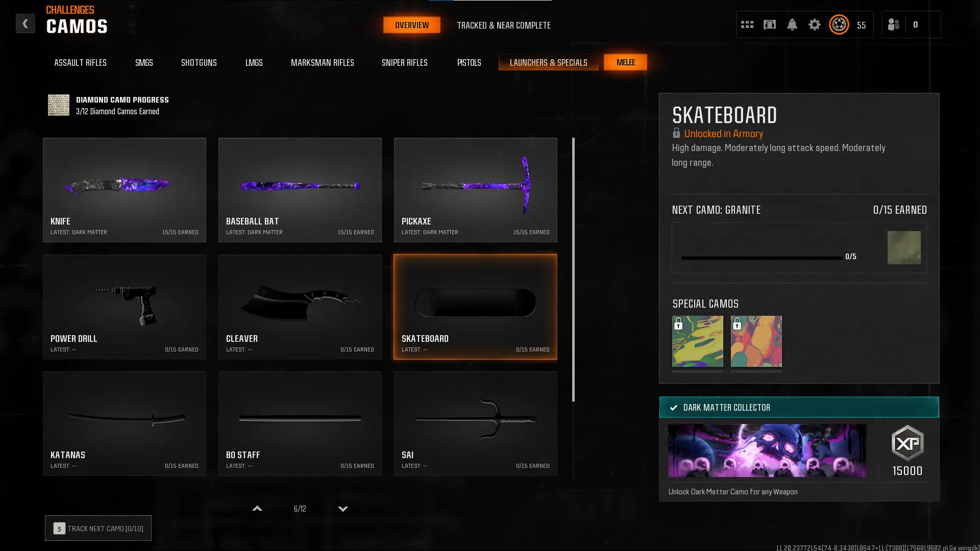980x551 pixels.
Task: Click the player rank emblem icon
Action: [839, 24]
